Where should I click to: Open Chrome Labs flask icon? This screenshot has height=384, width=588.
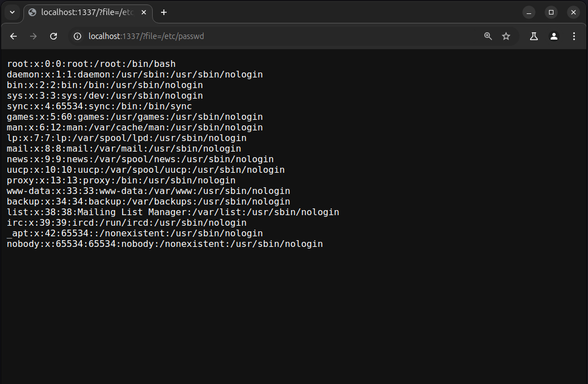pyautogui.click(x=533, y=36)
